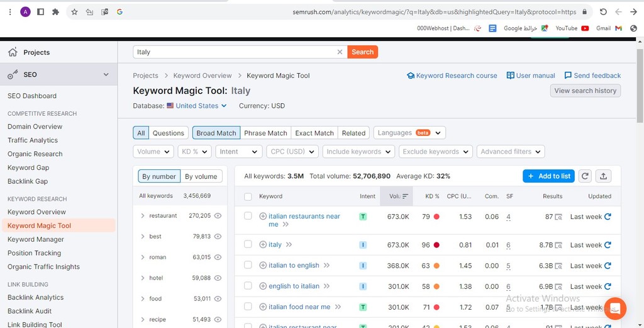
Task: Check the 'italian food near me' row checkbox
Action: coord(248,306)
